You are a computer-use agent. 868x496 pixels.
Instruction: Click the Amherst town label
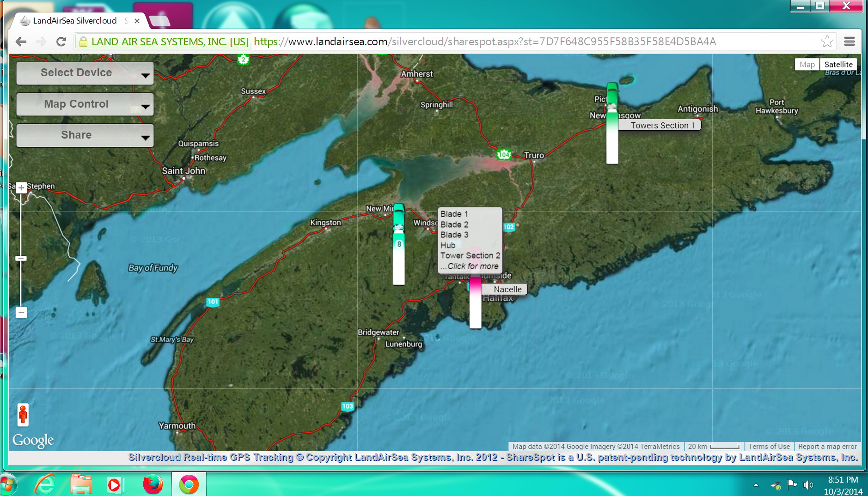pos(417,74)
